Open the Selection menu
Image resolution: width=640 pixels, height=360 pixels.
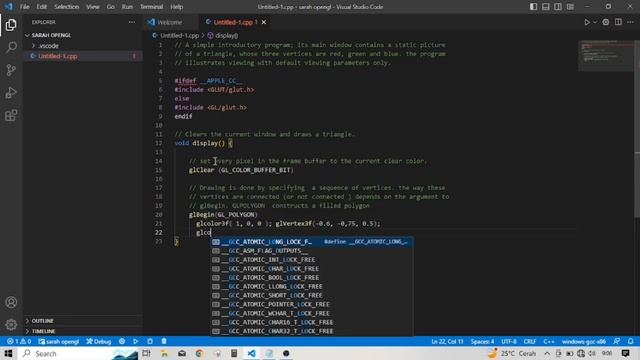[67, 7]
